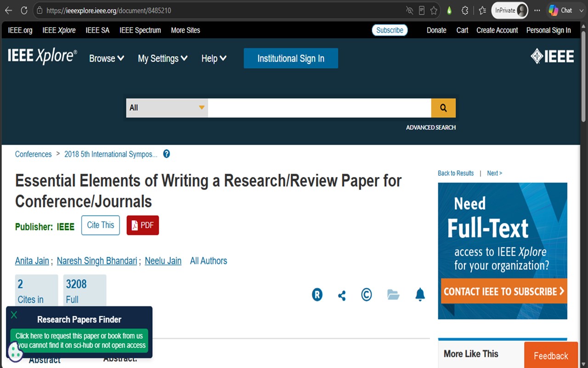Open the Donate link
The height and width of the screenshot is (368, 588).
(x=436, y=30)
